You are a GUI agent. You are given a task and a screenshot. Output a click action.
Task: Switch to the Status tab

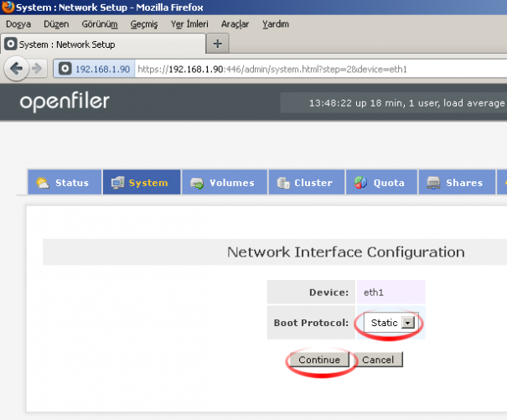(x=65, y=182)
